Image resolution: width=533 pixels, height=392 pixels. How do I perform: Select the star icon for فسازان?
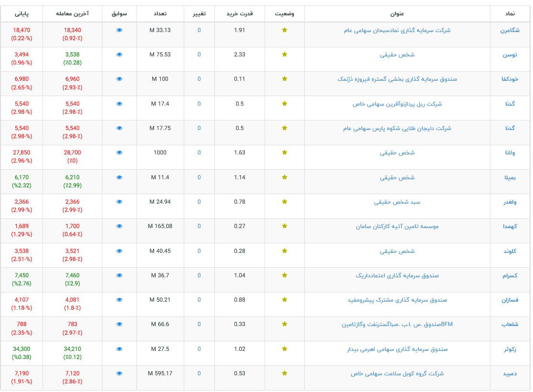click(285, 300)
